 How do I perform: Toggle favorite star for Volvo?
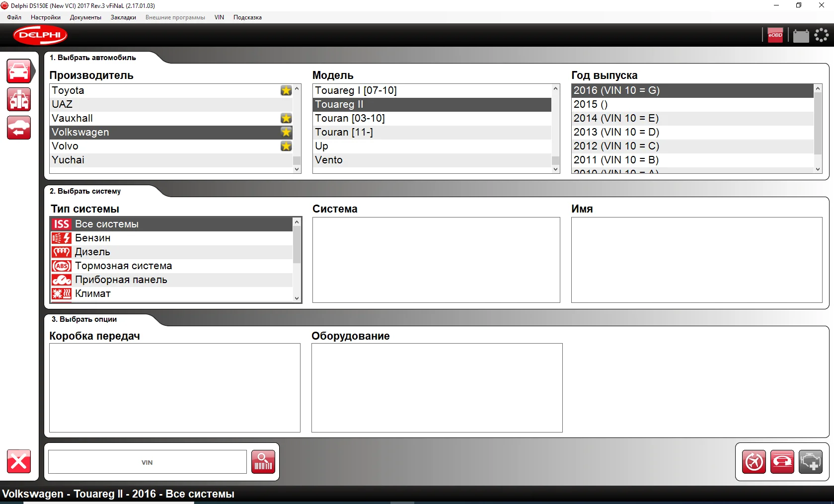coord(286,146)
